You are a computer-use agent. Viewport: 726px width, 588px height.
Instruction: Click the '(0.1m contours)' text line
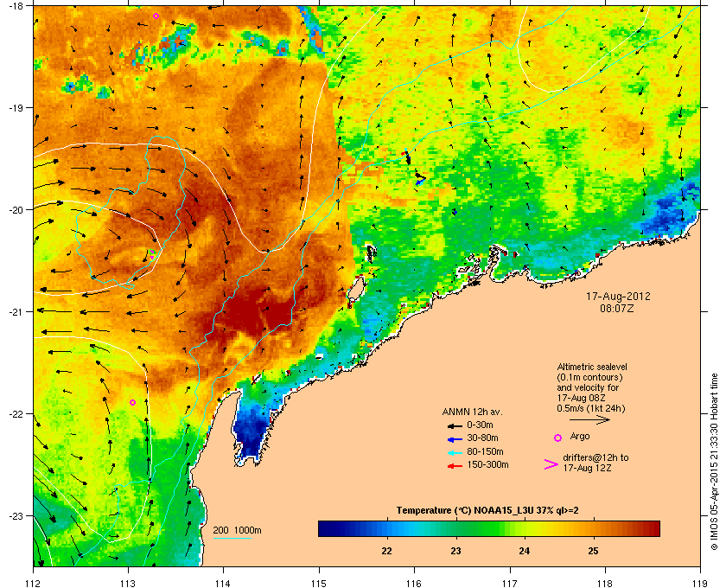point(589,377)
